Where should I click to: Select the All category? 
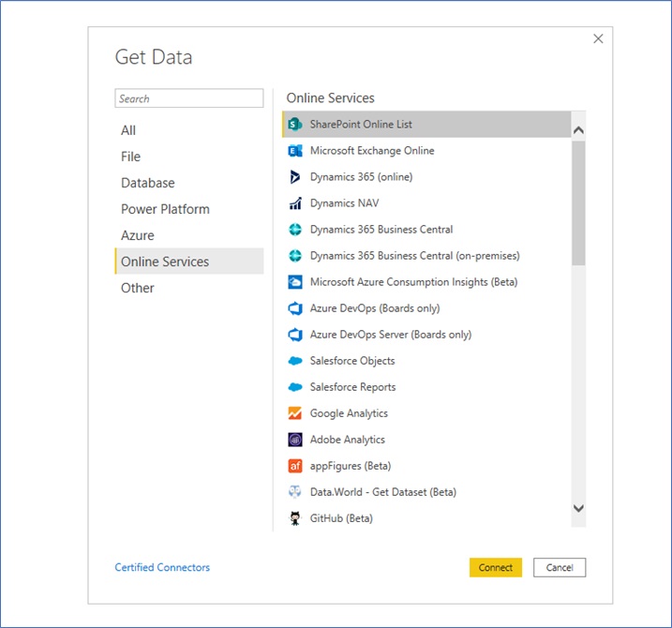pyautogui.click(x=189, y=130)
